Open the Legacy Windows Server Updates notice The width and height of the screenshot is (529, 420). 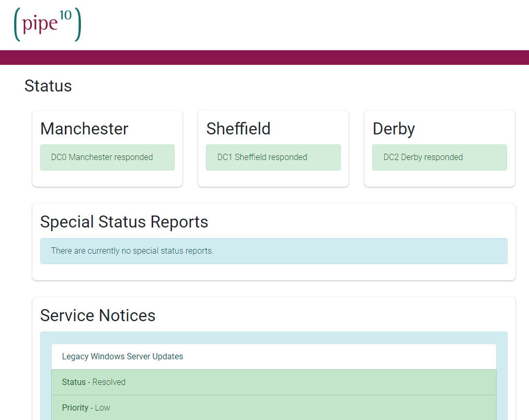(x=273, y=357)
